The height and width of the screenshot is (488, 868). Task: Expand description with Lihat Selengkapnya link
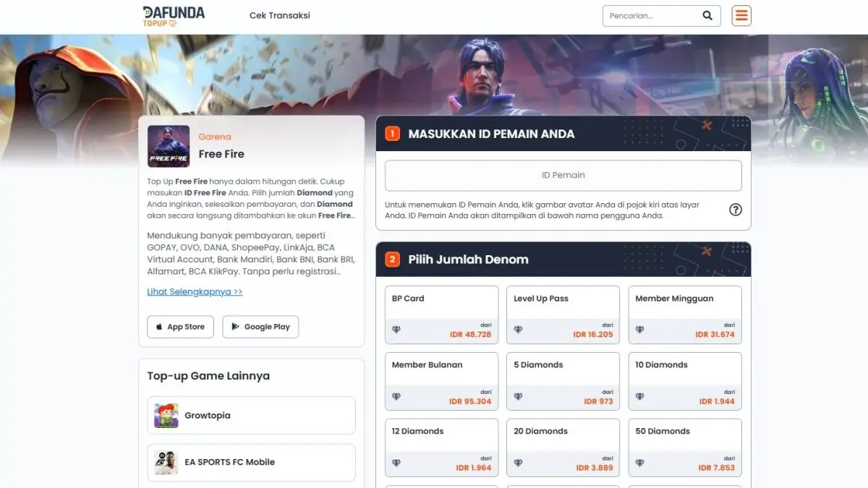click(195, 292)
